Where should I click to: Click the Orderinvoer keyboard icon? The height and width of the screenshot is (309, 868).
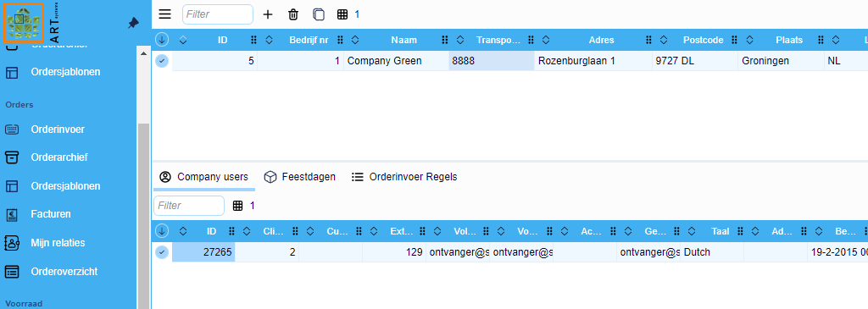(x=12, y=130)
